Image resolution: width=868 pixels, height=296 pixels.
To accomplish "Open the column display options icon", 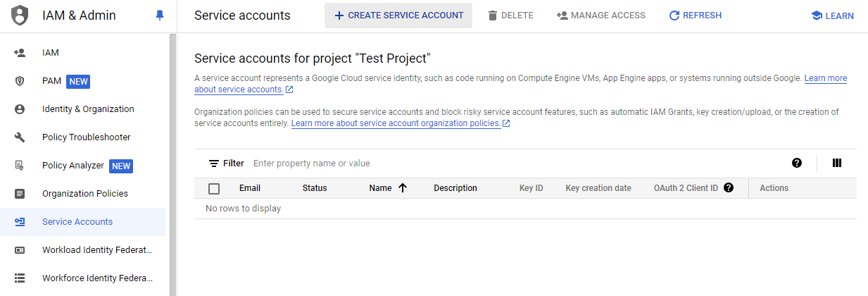I will click(x=837, y=163).
